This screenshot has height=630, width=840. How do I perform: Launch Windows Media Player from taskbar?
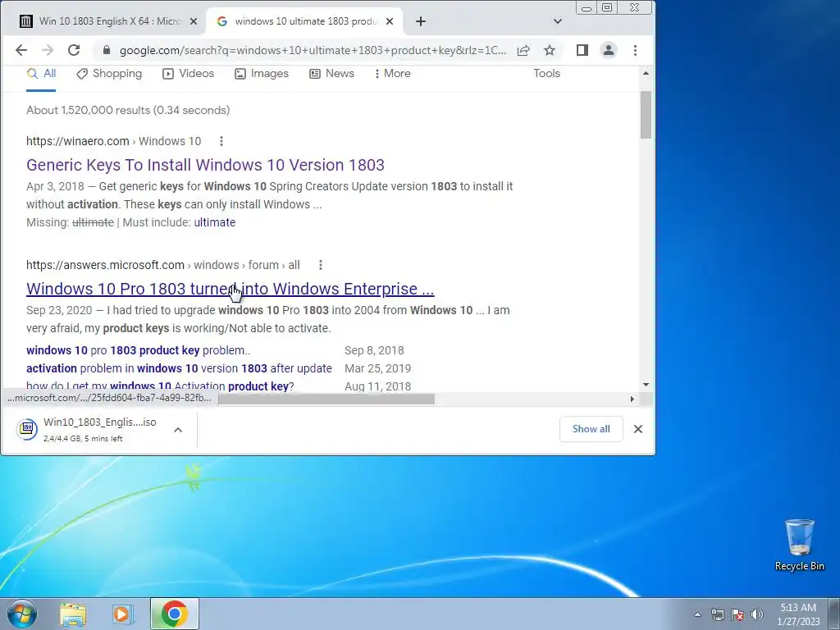tap(123, 614)
